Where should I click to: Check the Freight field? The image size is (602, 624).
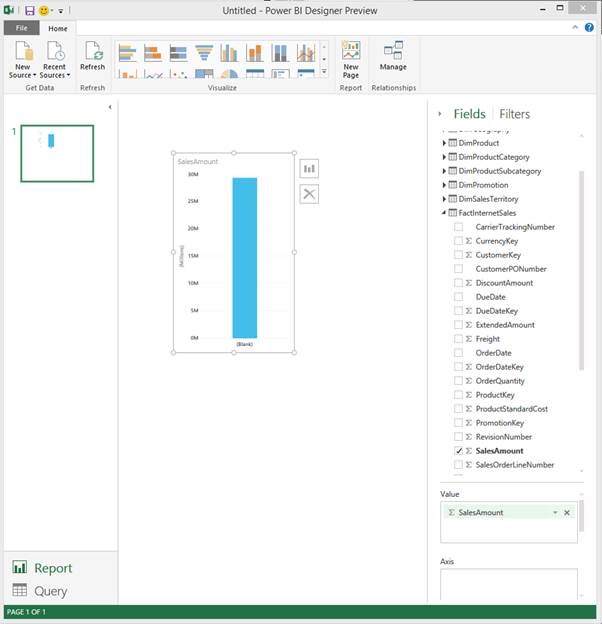point(458,339)
